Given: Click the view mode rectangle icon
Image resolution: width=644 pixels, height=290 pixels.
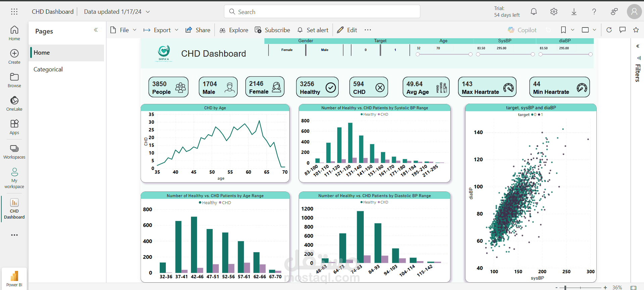Looking at the screenshot, I should pyautogui.click(x=585, y=30).
